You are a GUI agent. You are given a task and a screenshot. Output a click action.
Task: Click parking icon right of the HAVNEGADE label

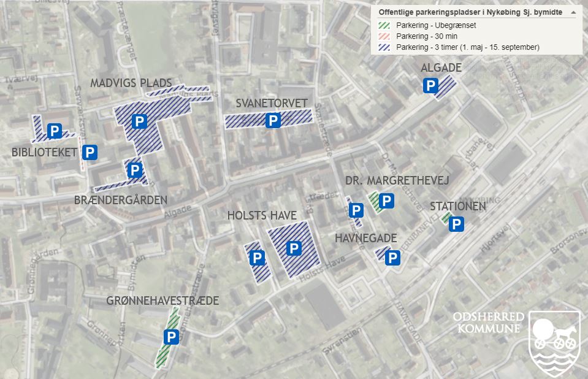pos(392,258)
